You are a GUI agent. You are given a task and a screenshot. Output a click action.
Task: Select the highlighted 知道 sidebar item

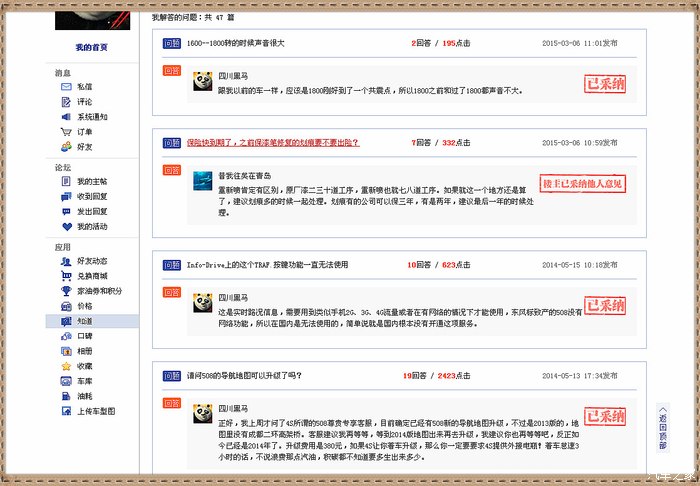click(84, 321)
